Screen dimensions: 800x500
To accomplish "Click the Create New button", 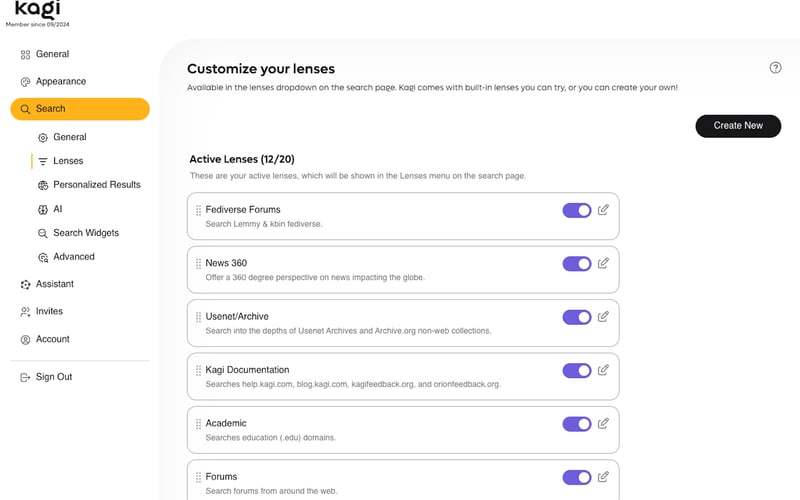I will 738,126.
